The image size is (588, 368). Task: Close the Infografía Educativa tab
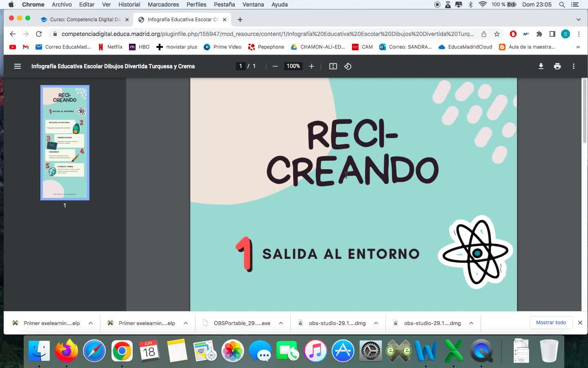(x=225, y=20)
